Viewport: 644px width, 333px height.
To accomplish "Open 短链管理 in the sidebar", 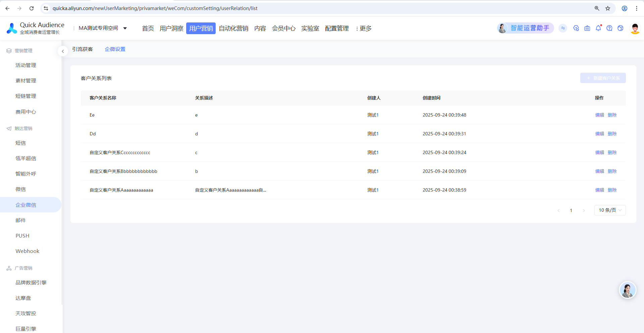I will 26,96.
